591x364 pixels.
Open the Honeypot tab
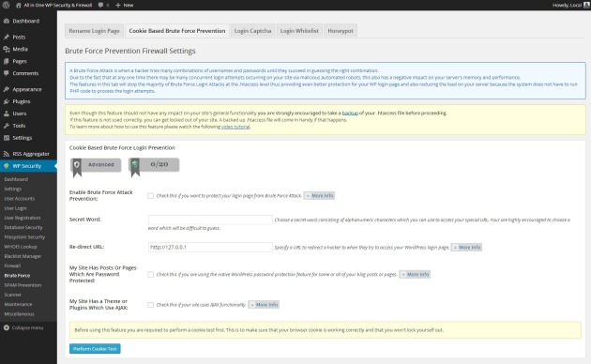pos(341,31)
